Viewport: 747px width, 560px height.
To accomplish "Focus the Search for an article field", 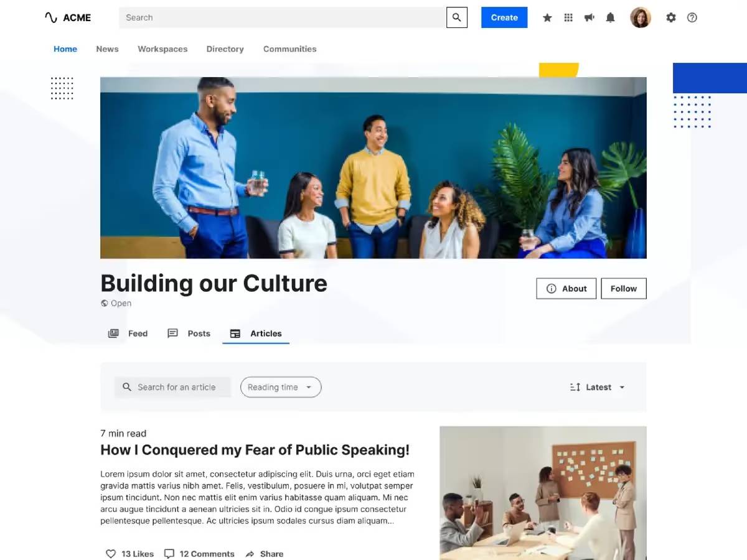I will click(x=172, y=387).
